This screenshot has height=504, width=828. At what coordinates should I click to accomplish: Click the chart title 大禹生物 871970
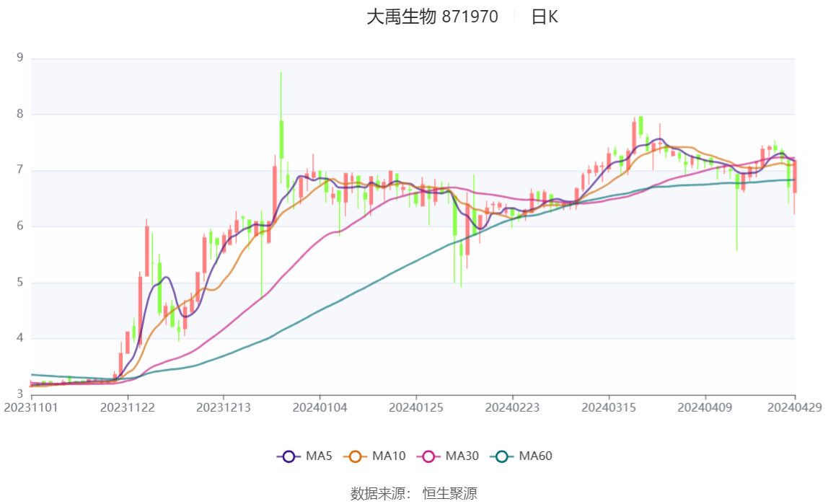(x=432, y=17)
